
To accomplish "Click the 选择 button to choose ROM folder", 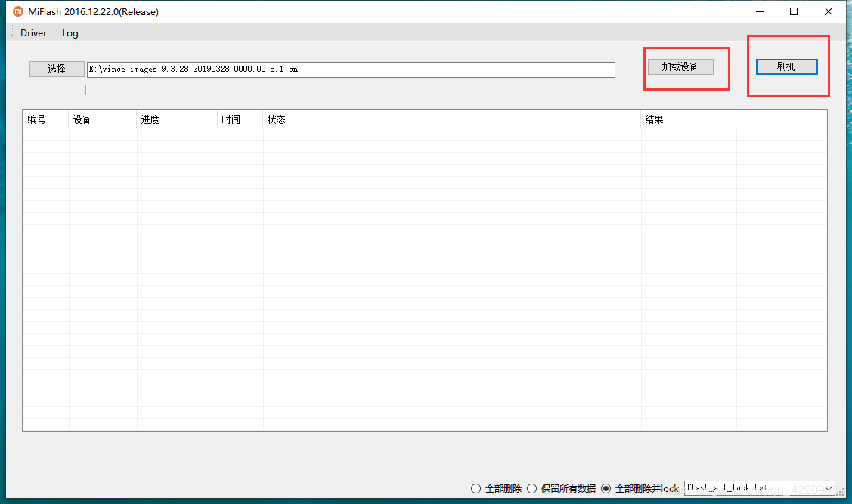I will point(57,69).
